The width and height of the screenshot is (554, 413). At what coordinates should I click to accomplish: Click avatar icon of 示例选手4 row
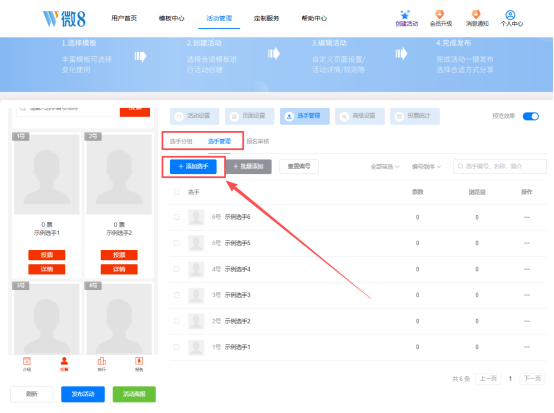[196, 269]
